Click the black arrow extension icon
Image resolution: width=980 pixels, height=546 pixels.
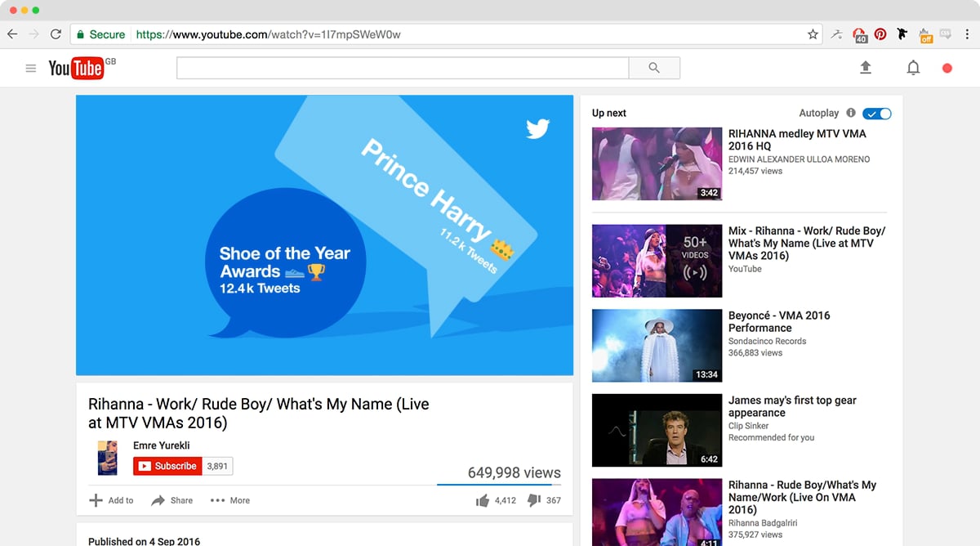pos(902,34)
